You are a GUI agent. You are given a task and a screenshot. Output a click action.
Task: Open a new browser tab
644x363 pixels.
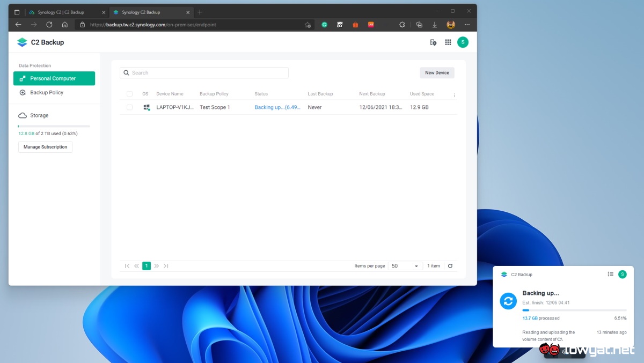(200, 12)
